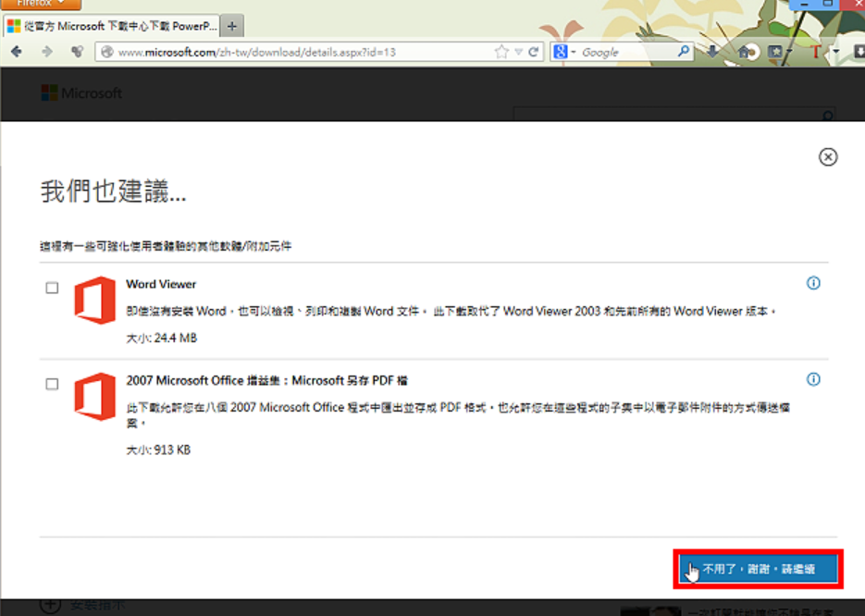Screen dimensions: 865x616
Task: Go to the Firefox Home page icon
Action: coord(743,52)
